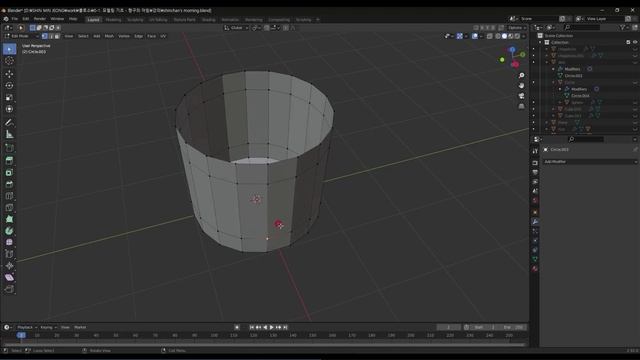Switch to solid shading
The height and width of the screenshot is (360, 640).
point(504,36)
